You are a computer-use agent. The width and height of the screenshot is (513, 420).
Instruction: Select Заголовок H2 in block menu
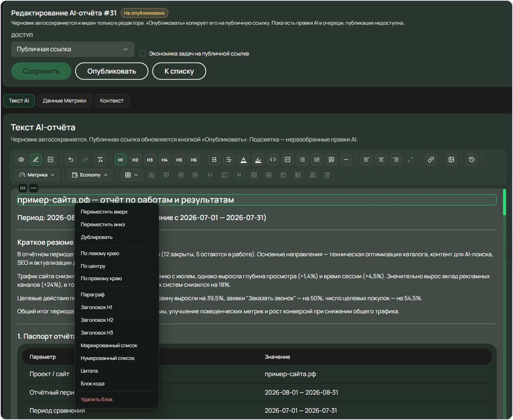pos(117,320)
